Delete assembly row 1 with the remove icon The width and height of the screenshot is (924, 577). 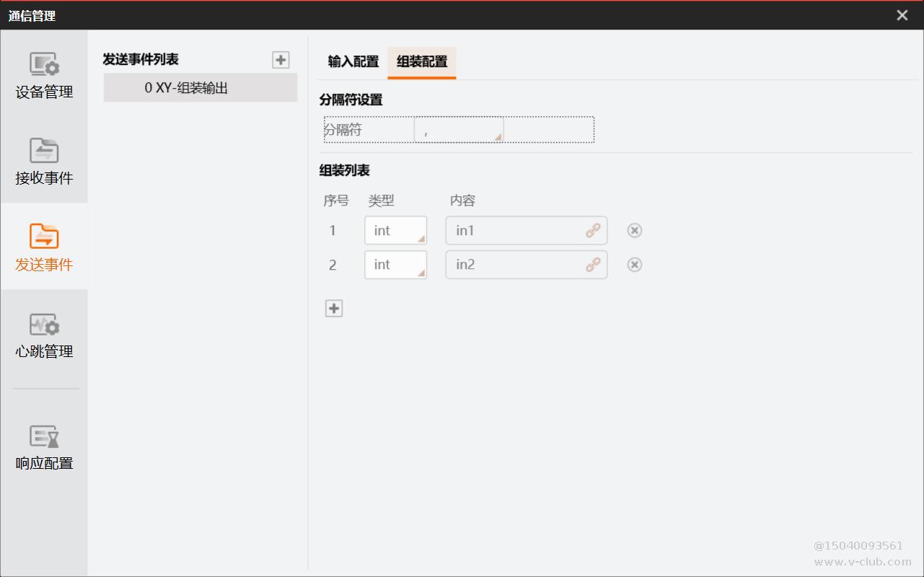click(634, 231)
